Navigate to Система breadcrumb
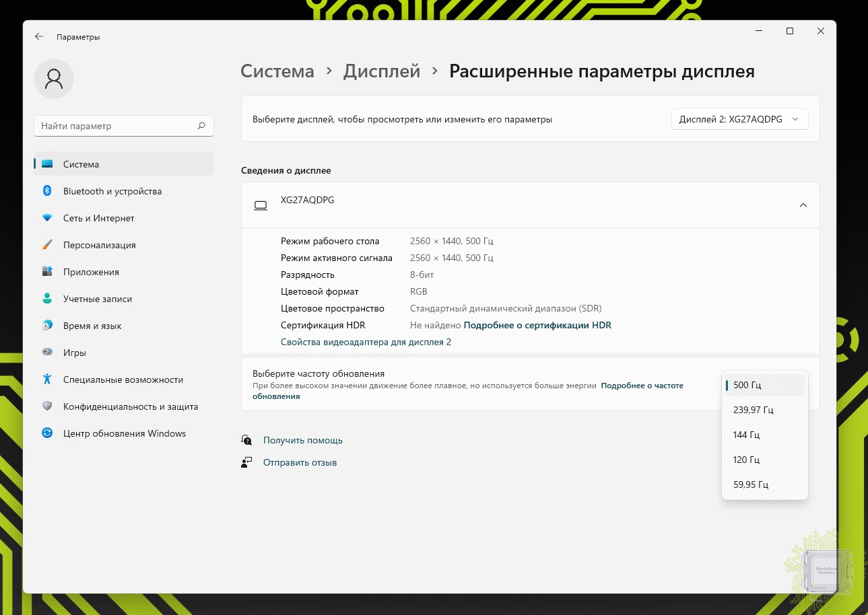The height and width of the screenshot is (615, 868). [277, 71]
